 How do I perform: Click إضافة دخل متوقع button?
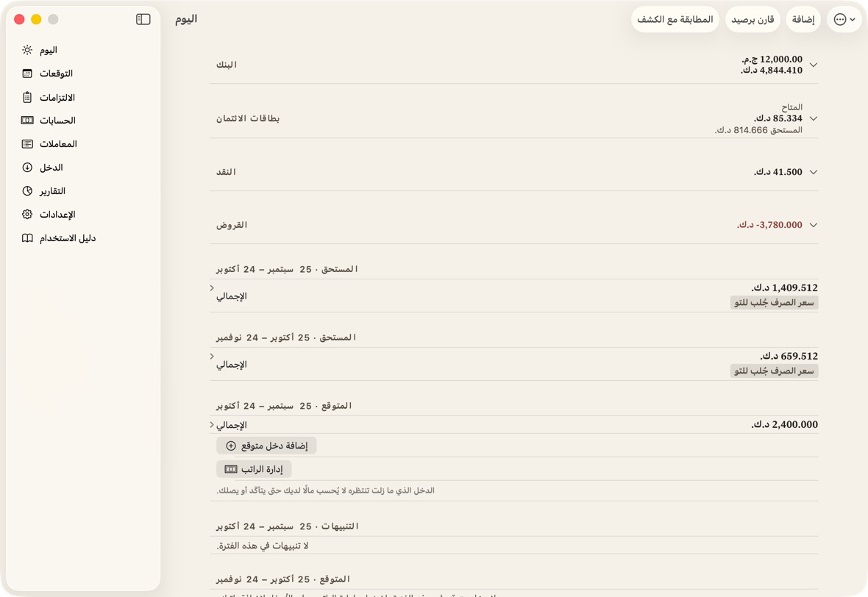pos(266,446)
